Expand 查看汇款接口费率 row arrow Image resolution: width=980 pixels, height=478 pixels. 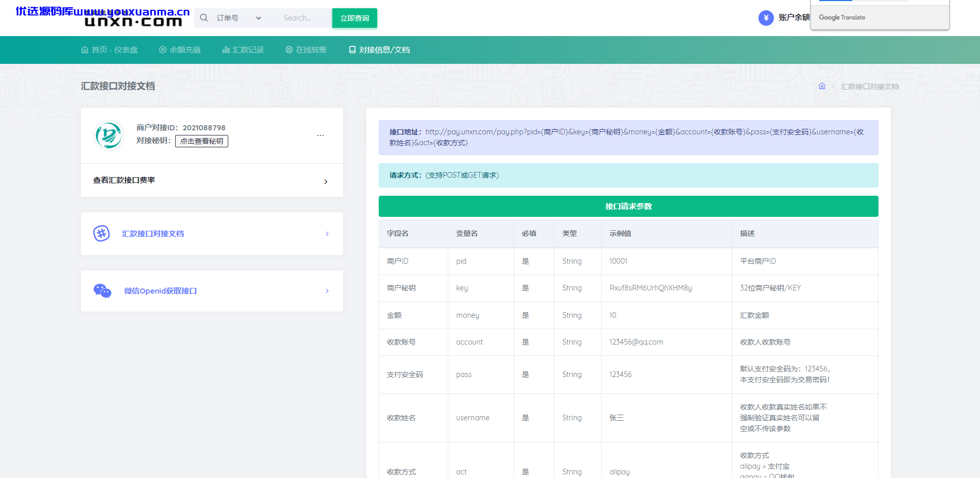[x=326, y=181]
